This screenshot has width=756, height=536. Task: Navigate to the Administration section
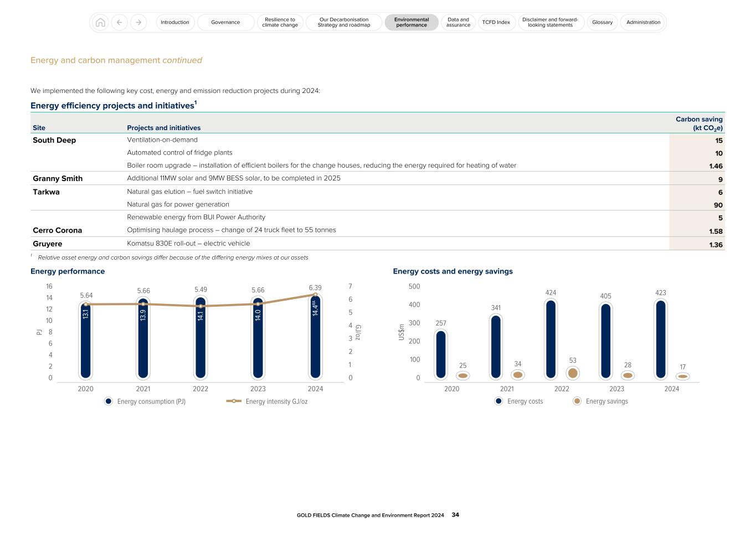point(642,22)
